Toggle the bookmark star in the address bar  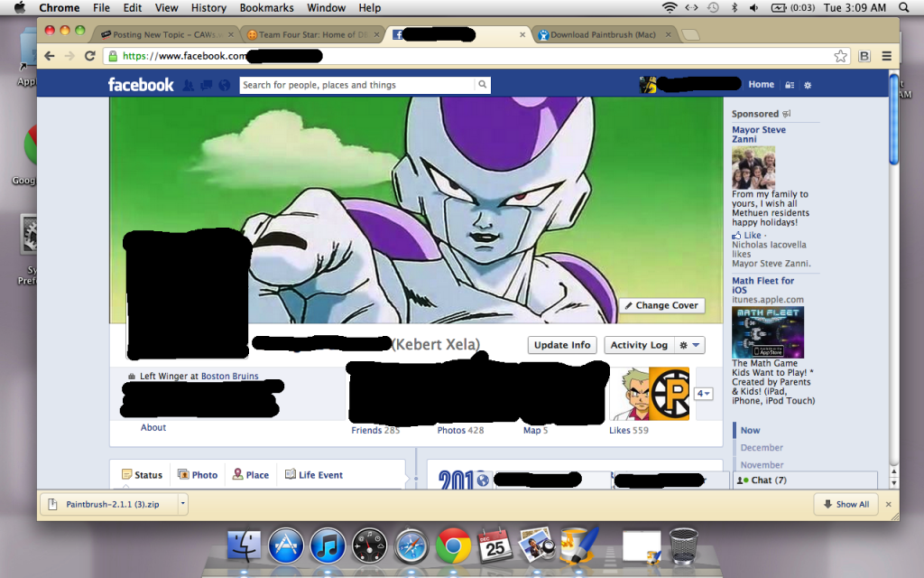tap(841, 56)
